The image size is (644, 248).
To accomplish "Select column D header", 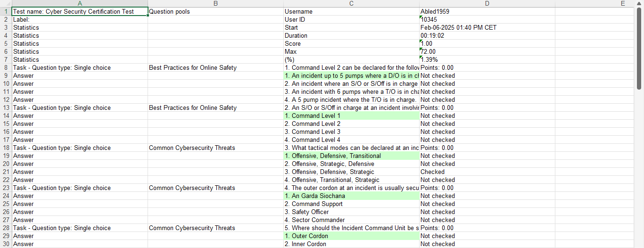I will pyautogui.click(x=487, y=3).
